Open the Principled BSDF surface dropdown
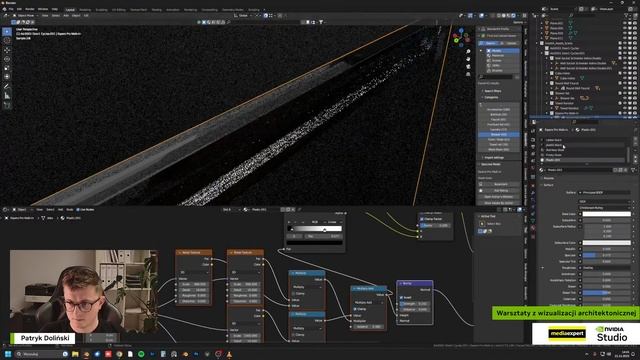This screenshot has height=360, width=640. 604,192
